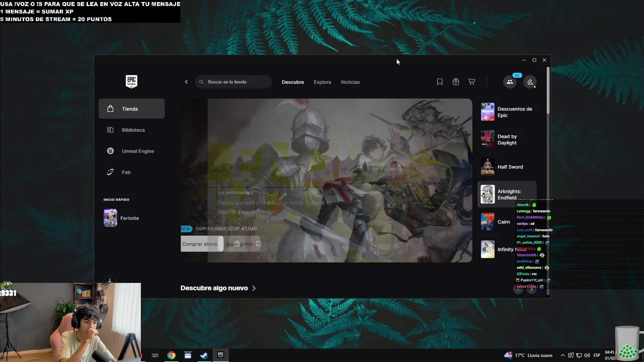Open the weather widget showing Lluvia suave
The height and width of the screenshot is (362, 644).
pos(528,355)
